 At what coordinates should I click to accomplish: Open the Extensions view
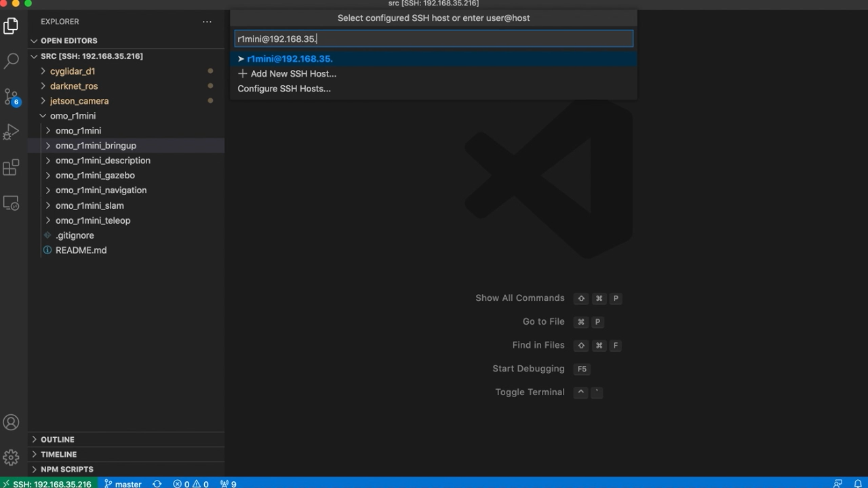(11, 167)
